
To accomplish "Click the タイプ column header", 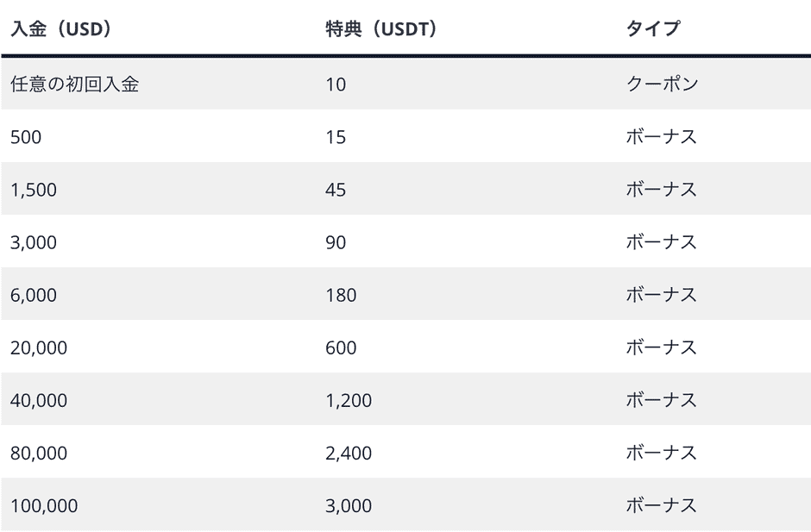I will pos(653,28).
